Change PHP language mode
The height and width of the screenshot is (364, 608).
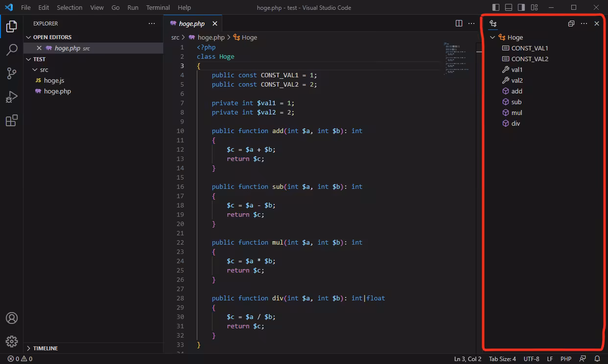[x=566, y=359]
